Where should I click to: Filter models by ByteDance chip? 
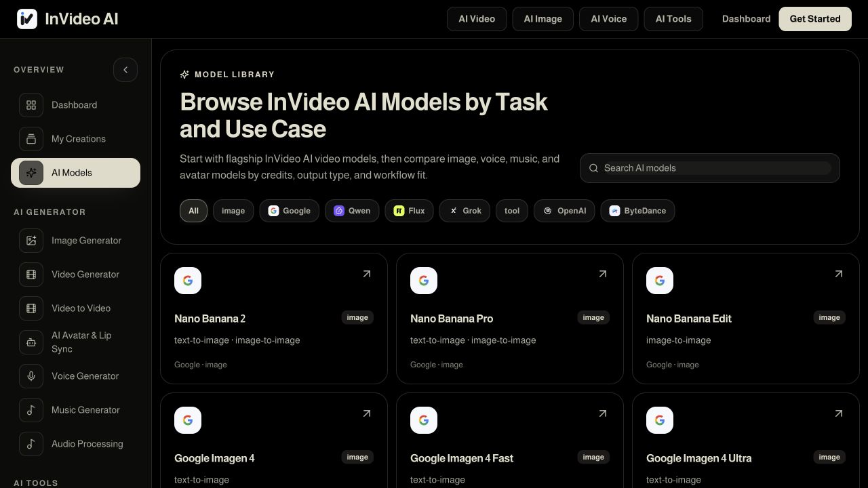pos(637,211)
